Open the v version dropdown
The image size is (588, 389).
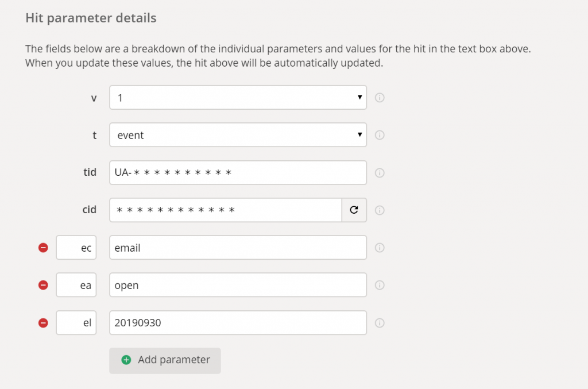coord(238,98)
